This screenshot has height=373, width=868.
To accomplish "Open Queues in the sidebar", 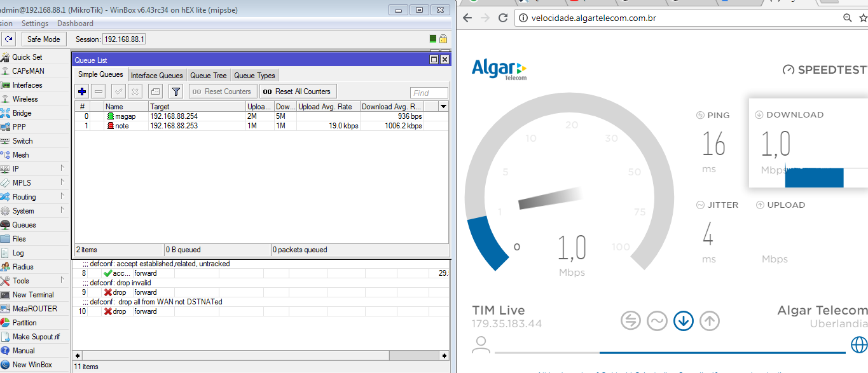I will (x=24, y=225).
